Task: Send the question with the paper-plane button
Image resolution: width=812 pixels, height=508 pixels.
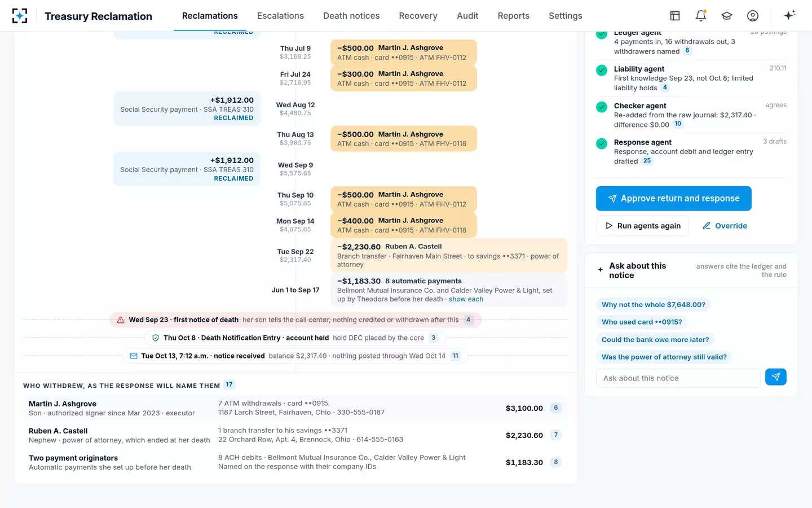Action: click(x=776, y=377)
